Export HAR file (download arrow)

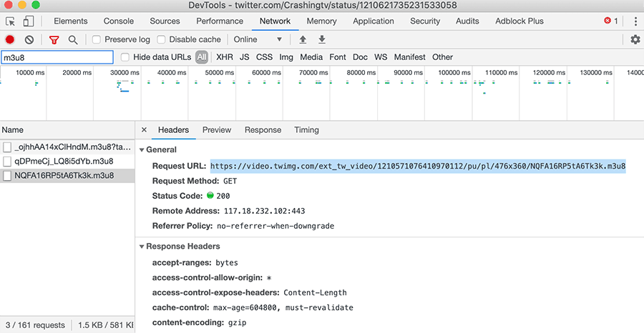click(322, 40)
